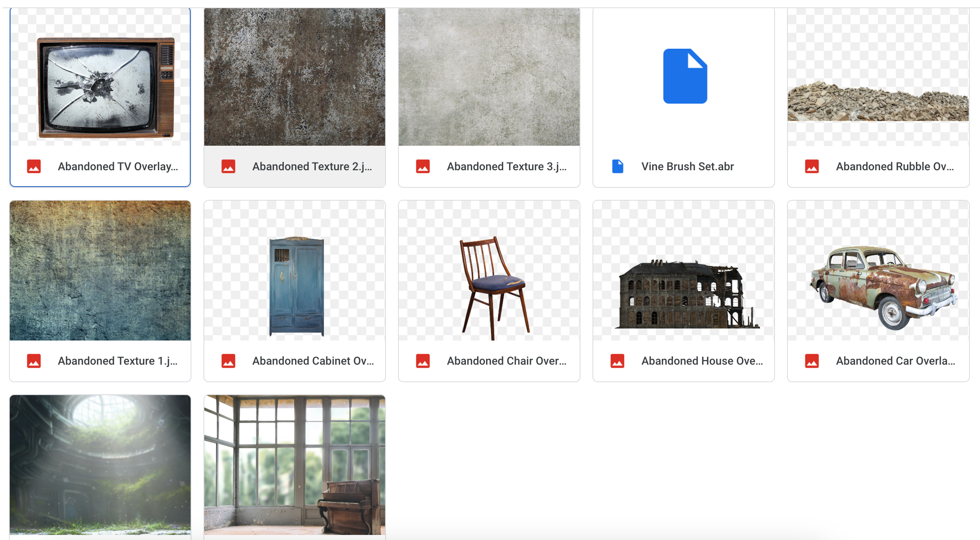The width and height of the screenshot is (980, 540).
Task: Click the 'Abandoned Rubble Ov...' file name
Action: [895, 166]
